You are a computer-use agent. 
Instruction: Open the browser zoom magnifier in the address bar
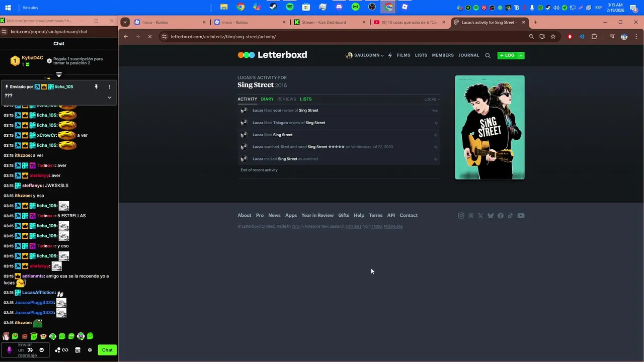(x=531, y=37)
